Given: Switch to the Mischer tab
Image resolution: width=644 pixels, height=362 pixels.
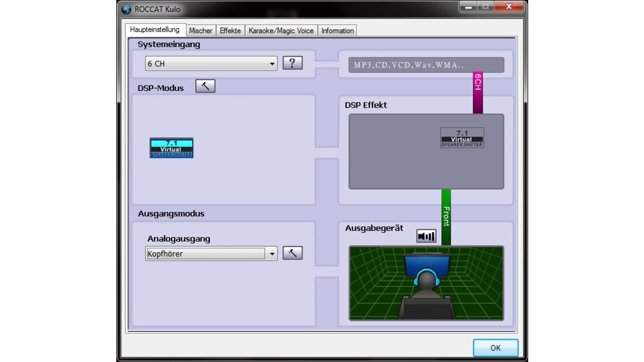Looking at the screenshot, I should pyautogui.click(x=200, y=31).
